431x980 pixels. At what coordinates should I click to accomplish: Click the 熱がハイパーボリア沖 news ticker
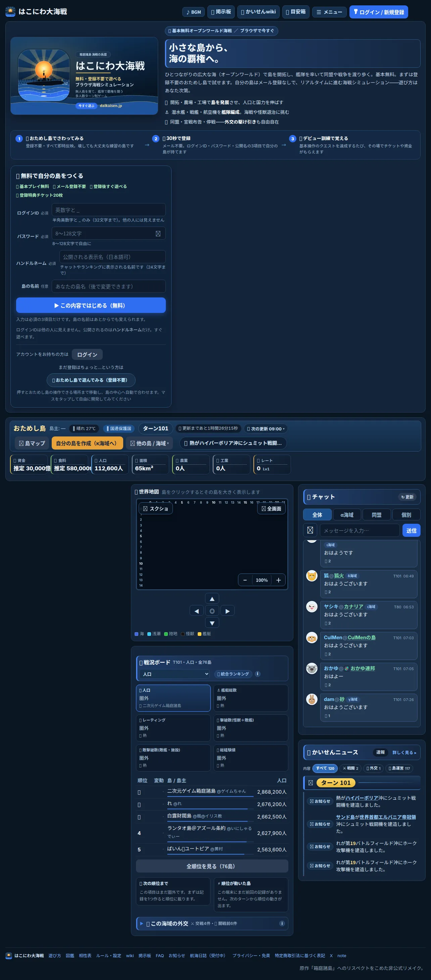click(x=233, y=443)
